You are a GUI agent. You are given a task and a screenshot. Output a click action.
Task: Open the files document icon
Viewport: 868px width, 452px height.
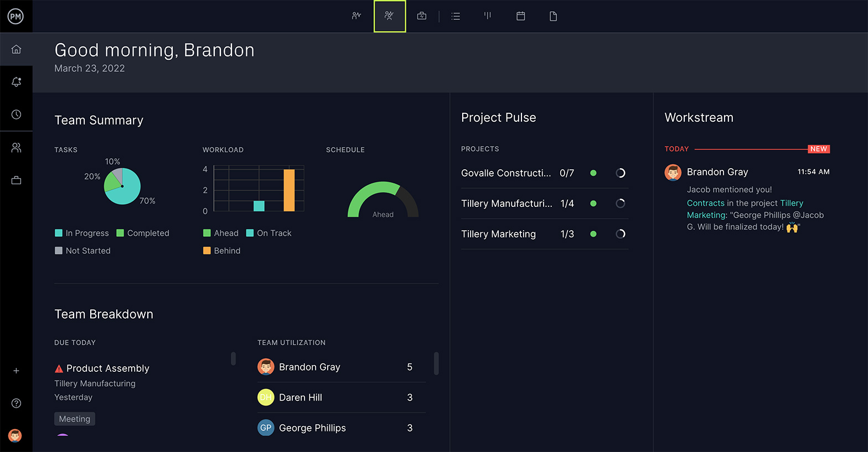pos(553,17)
